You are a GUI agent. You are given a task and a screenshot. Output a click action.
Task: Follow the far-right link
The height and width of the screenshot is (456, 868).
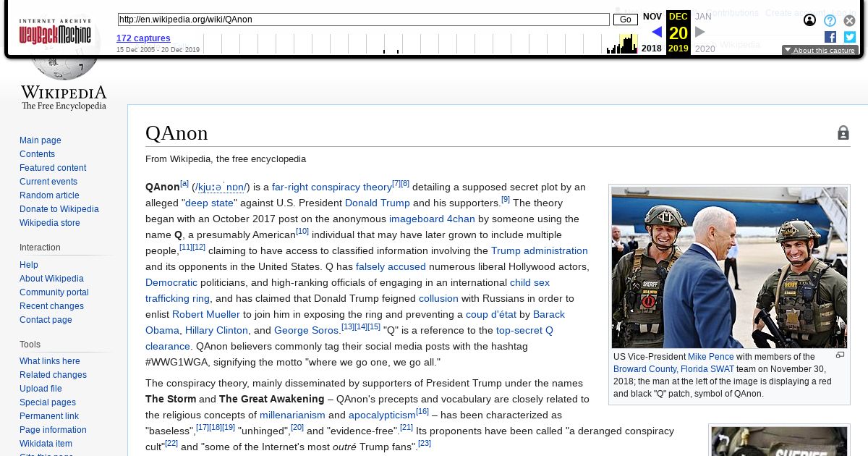290,187
